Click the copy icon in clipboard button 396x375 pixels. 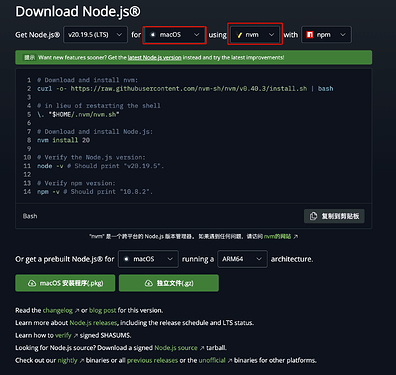[x=313, y=216]
